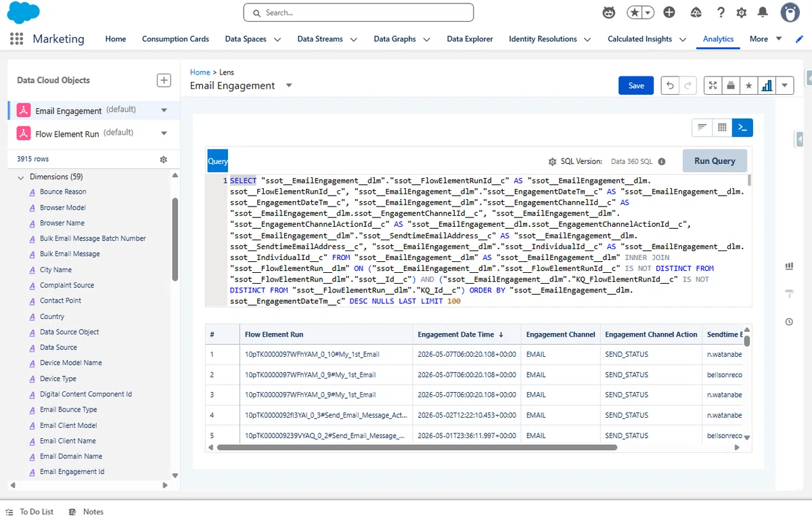Click the SQL Version gear icon
812x522 pixels.
click(552, 162)
